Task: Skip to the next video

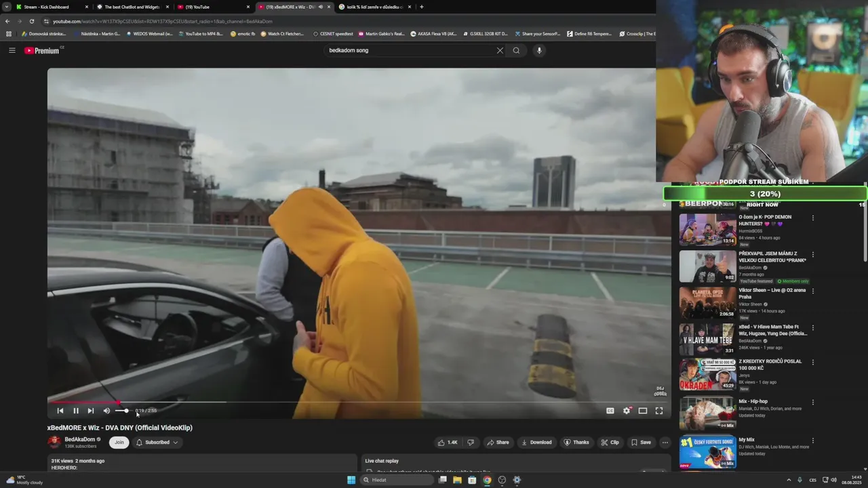Action: pos(91,411)
